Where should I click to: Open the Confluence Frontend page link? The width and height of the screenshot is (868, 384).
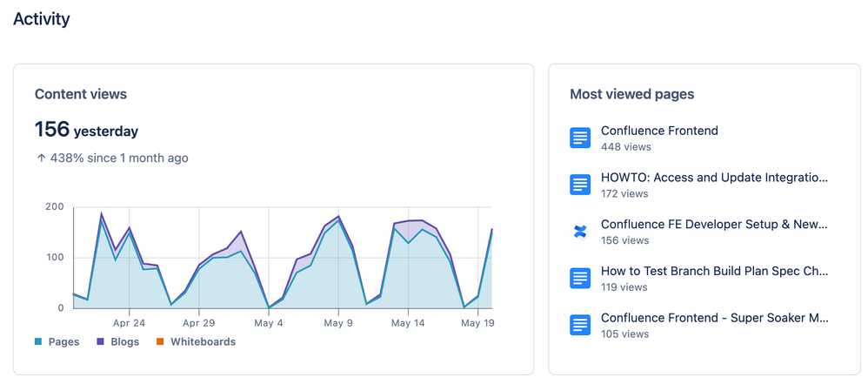click(x=659, y=131)
